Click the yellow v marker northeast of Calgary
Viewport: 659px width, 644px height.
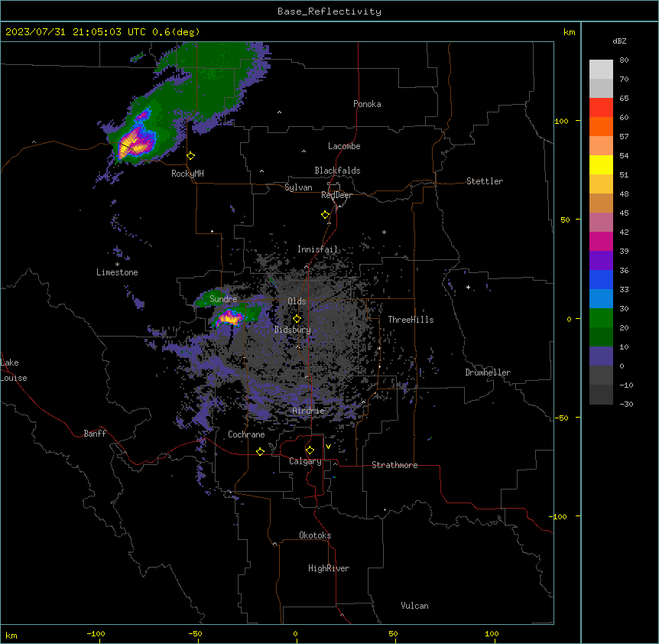328,447
